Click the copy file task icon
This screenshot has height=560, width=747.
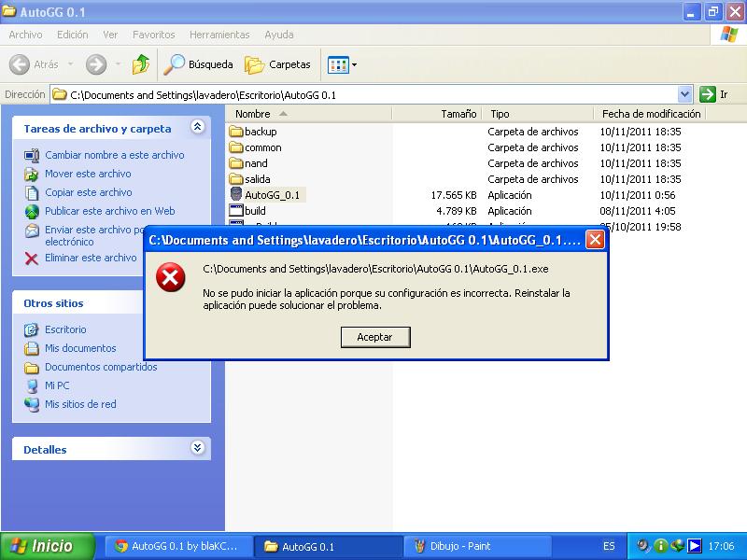(32, 193)
